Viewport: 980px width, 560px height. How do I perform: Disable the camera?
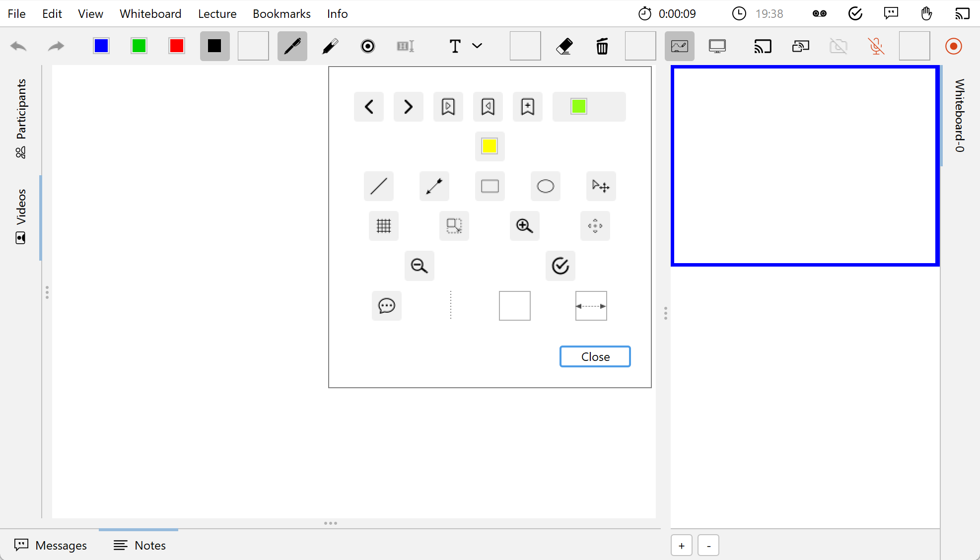(839, 46)
